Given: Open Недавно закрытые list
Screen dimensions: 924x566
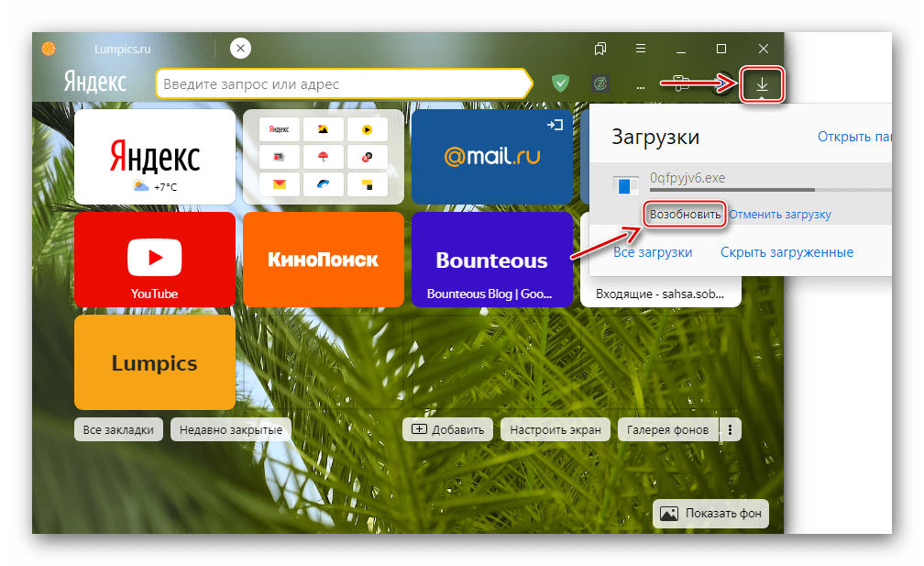Looking at the screenshot, I should 231,430.
